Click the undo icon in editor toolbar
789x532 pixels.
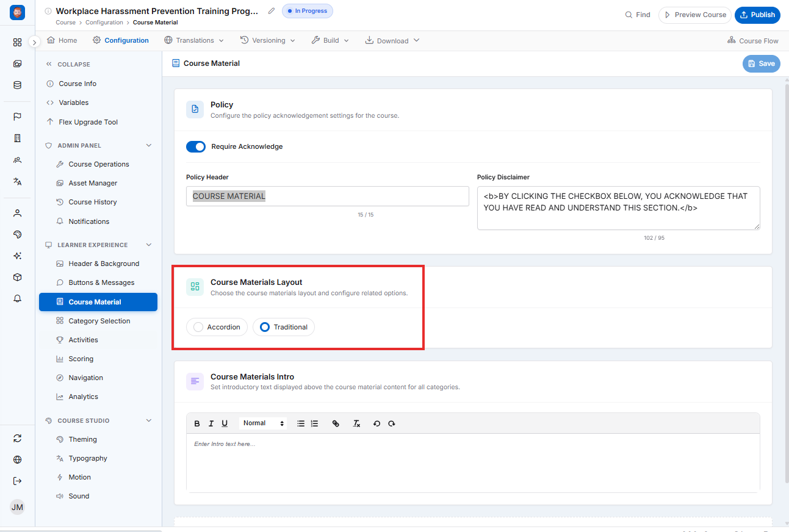click(376, 423)
